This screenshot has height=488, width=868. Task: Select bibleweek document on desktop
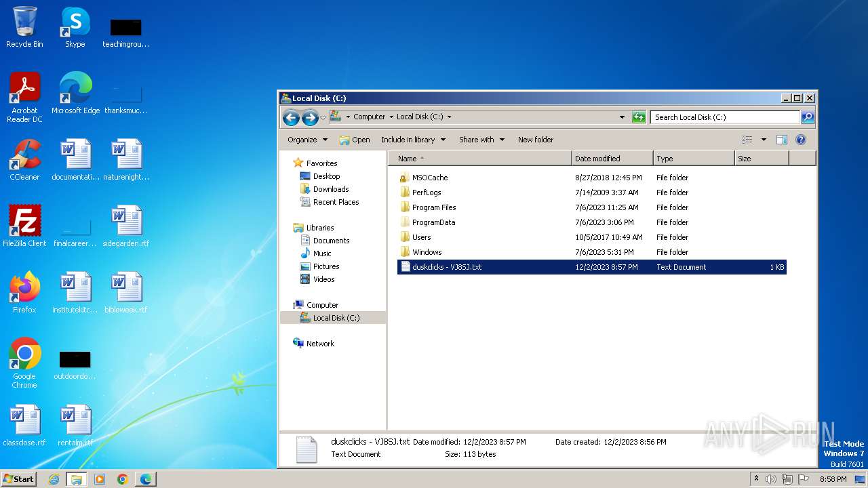click(126, 293)
